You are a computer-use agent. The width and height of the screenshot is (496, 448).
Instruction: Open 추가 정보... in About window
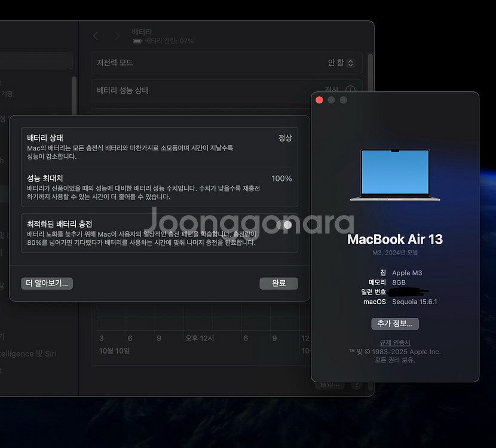click(395, 324)
